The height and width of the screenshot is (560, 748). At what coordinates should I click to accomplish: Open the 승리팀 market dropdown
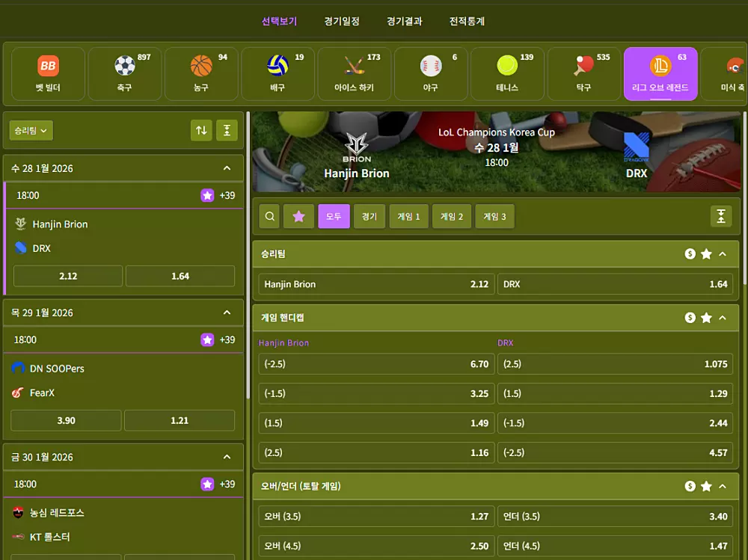(32, 130)
